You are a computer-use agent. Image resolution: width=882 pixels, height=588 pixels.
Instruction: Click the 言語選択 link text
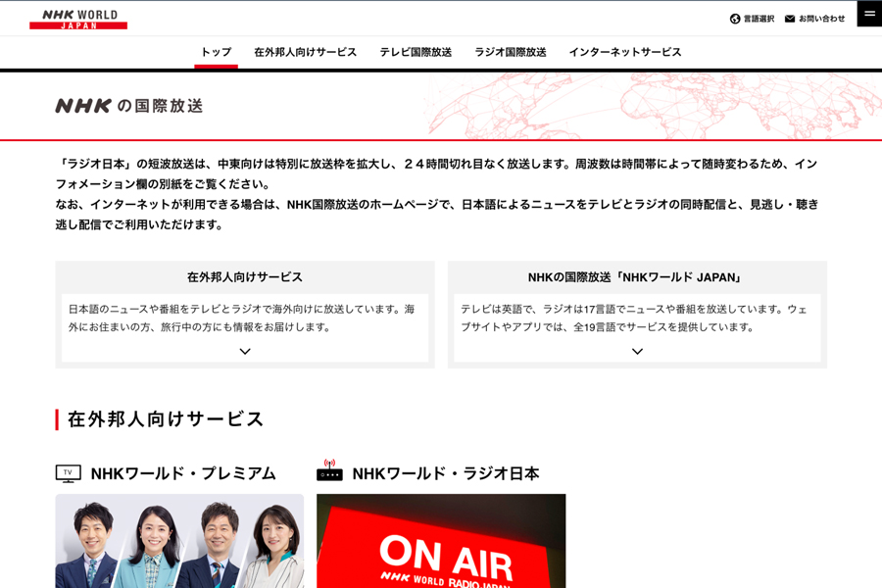pos(759,19)
